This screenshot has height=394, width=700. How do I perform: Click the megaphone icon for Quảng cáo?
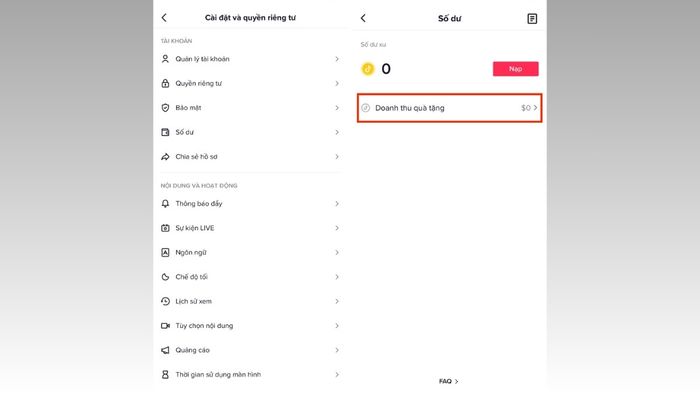click(165, 350)
